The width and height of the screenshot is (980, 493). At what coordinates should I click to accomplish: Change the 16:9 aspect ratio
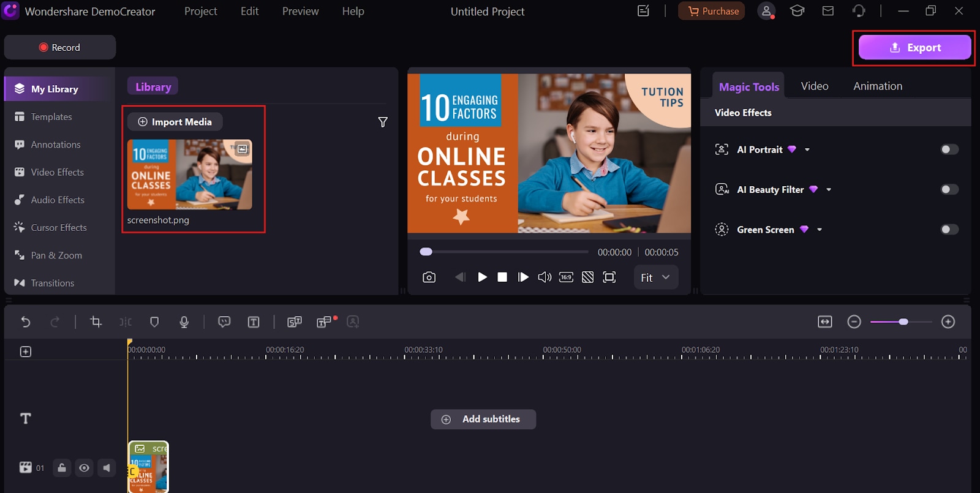[566, 277]
